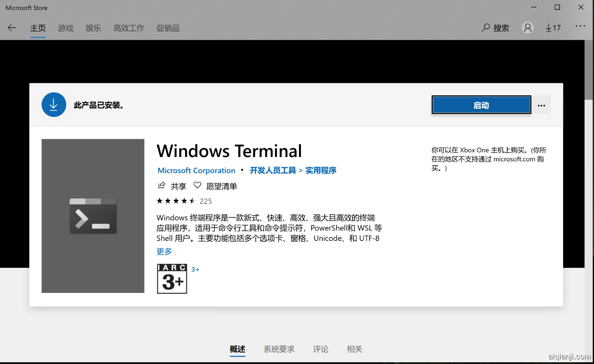
Task: Open the 评论 reviews tab
Action: coord(320,349)
